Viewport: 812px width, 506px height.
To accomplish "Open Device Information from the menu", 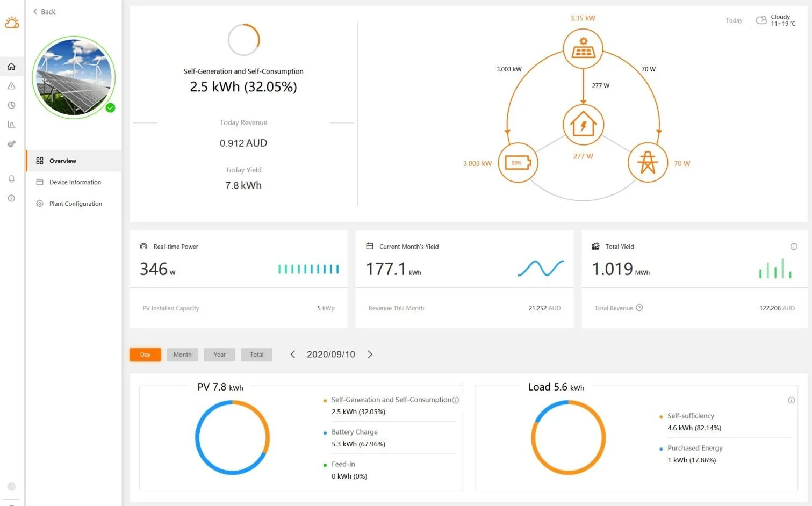I will click(75, 182).
